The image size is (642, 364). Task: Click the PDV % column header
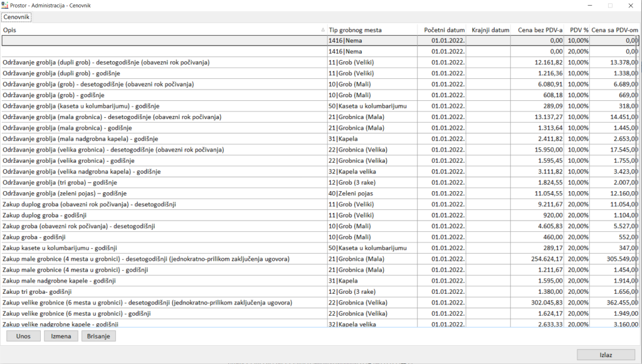pos(578,30)
